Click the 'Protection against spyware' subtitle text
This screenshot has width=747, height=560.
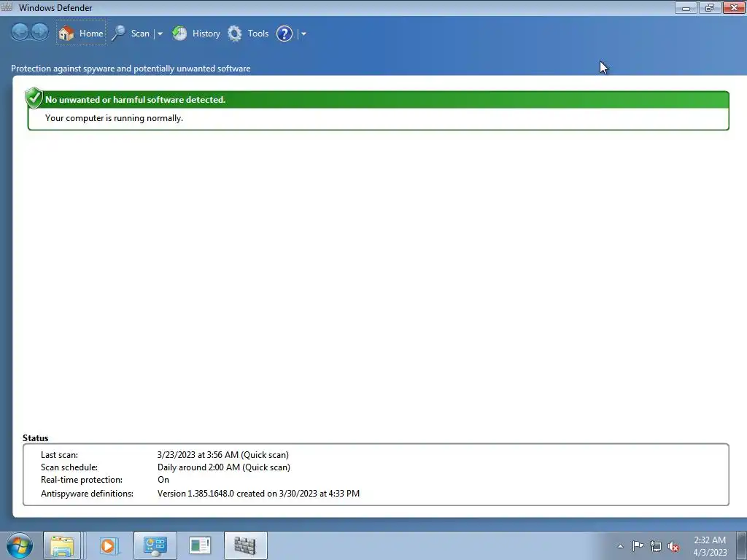(131, 69)
